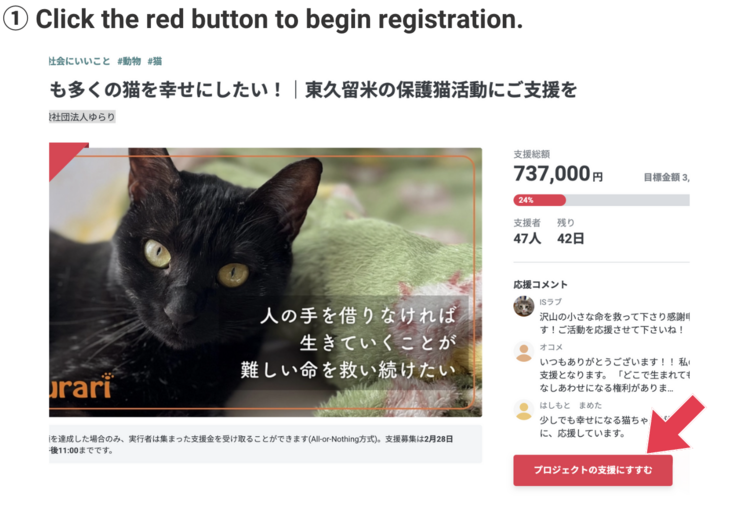Click the 24% funding progress bar
This screenshot has width=736, height=509.
pos(601,200)
